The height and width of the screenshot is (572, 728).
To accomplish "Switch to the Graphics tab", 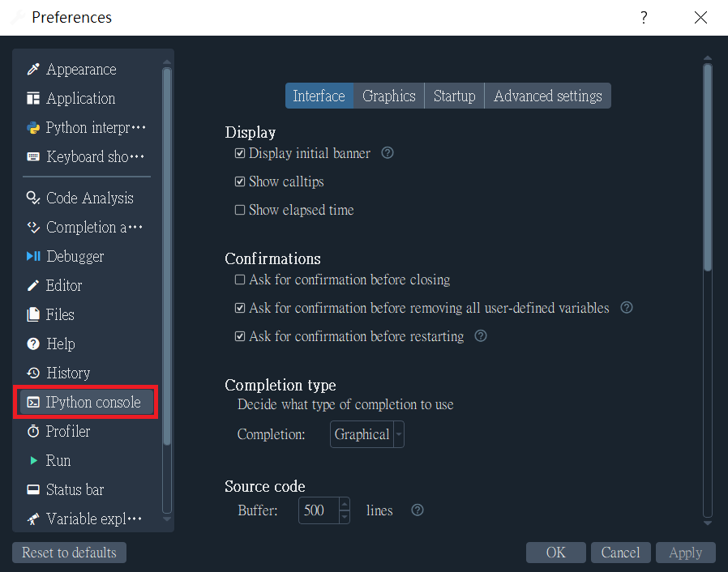I will coord(389,96).
